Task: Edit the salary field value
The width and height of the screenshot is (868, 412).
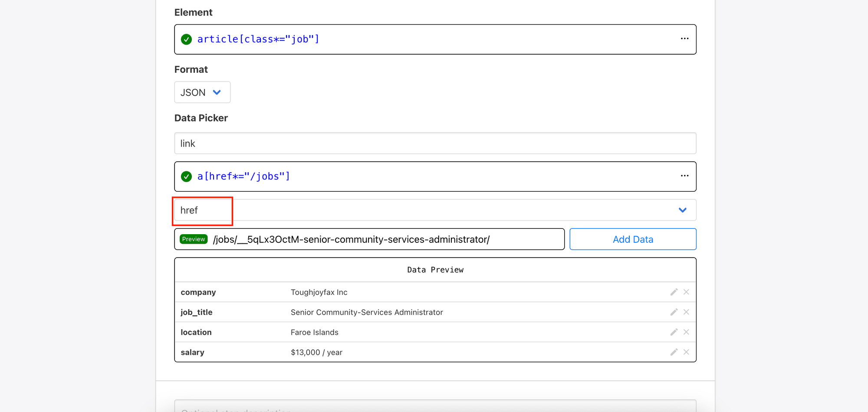Action: [674, 352]
